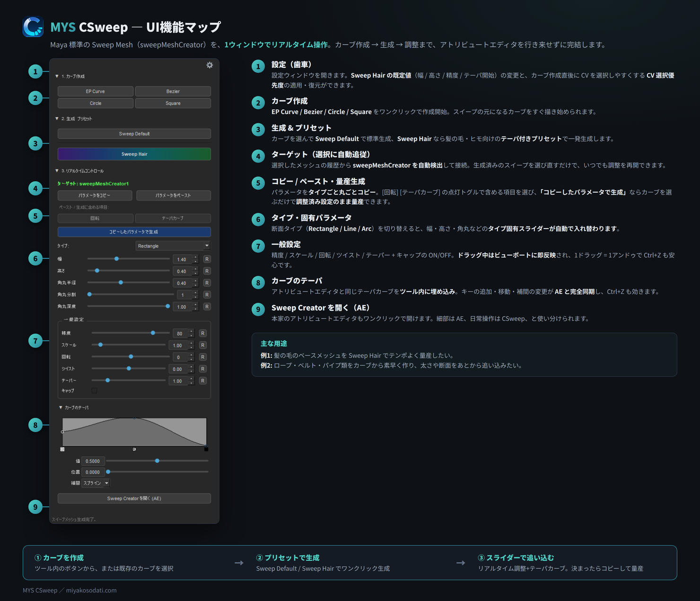Reset スケール with its R button

pos(202,345)
